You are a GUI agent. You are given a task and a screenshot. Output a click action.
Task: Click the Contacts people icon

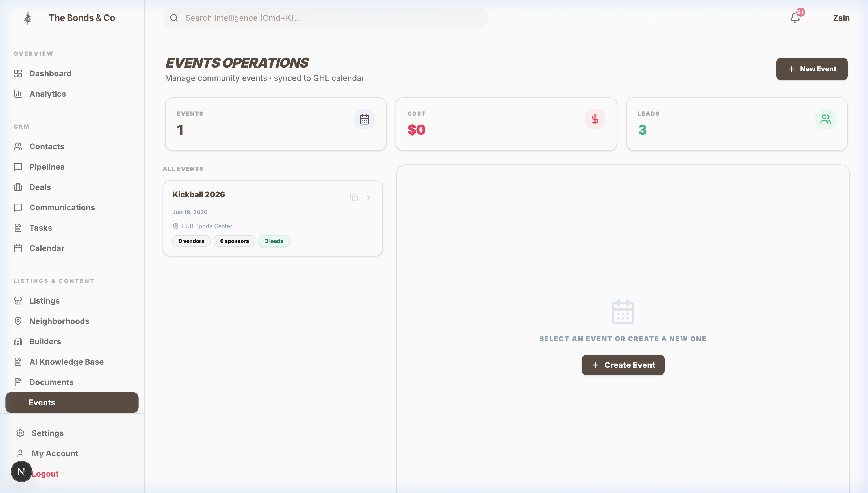pyautogui.click(x=18, y=146)
